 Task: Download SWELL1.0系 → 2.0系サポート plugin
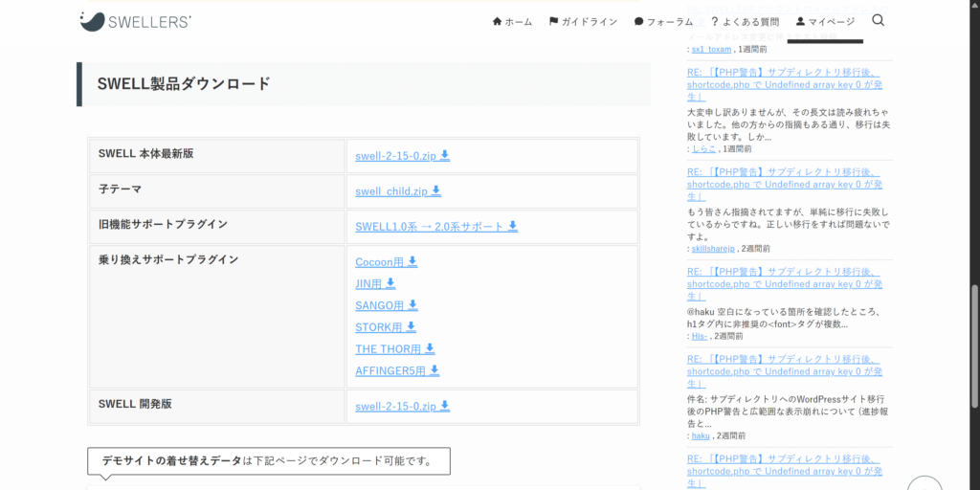pos(436,227)
